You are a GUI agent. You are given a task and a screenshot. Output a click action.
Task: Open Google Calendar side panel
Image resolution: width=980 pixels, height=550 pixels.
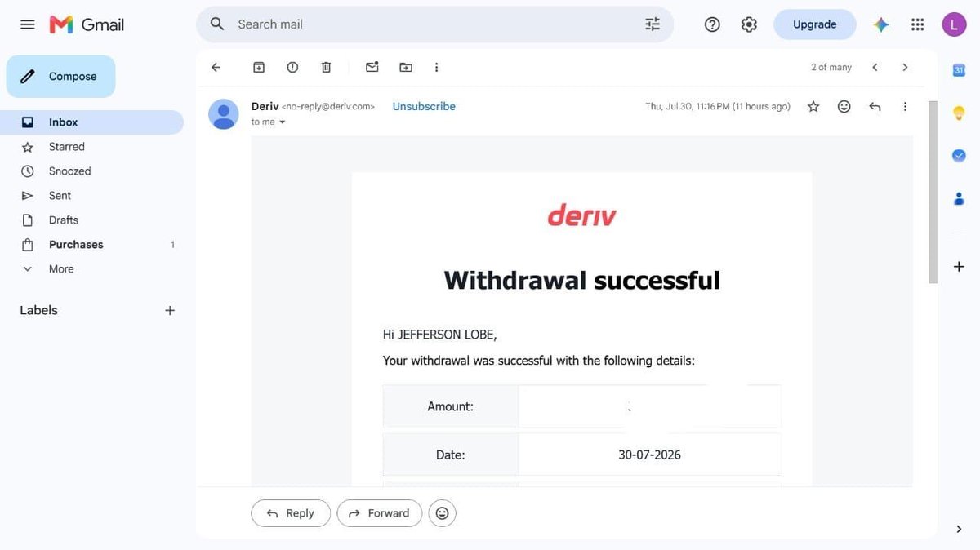(959, 70)
